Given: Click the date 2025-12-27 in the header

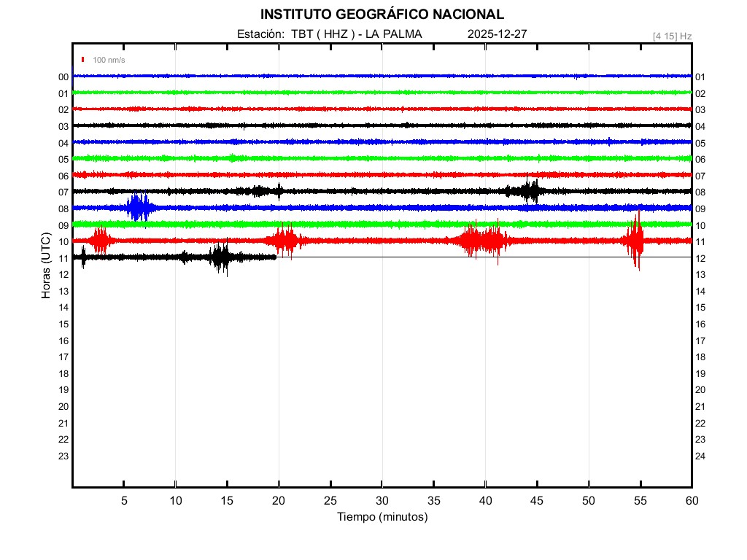Looking at the screenshot, I should point(497,34).
